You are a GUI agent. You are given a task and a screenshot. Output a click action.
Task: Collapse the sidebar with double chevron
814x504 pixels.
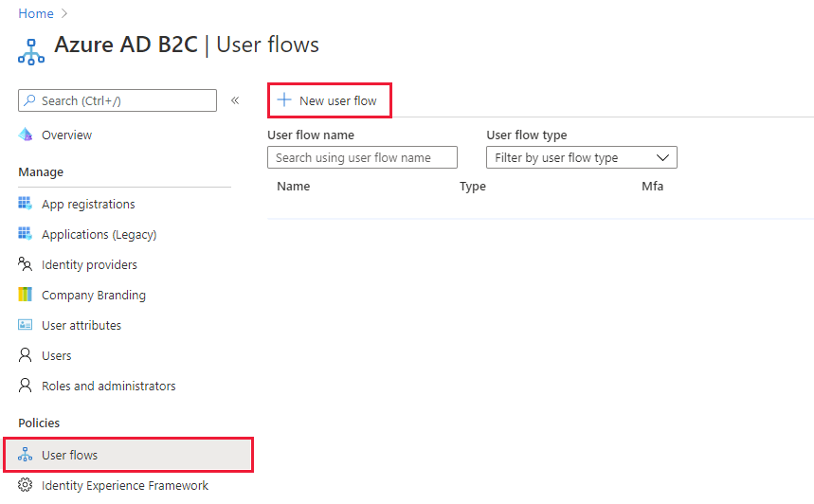[235, 100]
